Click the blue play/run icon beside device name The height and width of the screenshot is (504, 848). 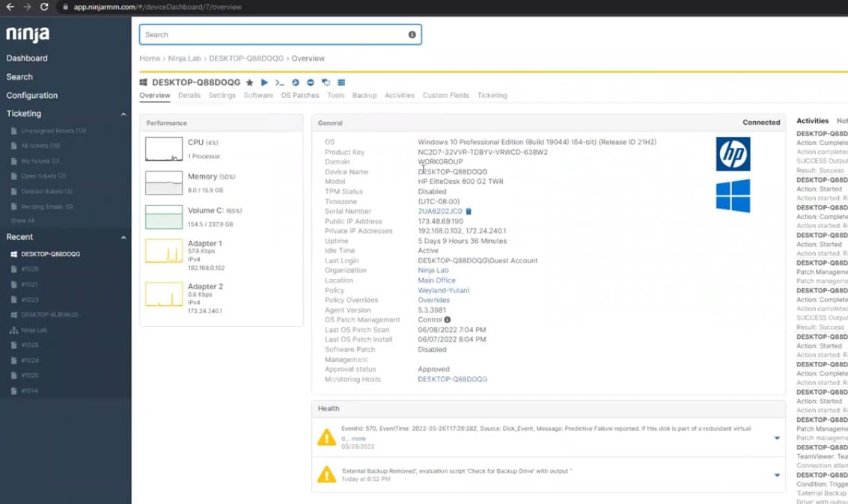click(x=264, y=83)
